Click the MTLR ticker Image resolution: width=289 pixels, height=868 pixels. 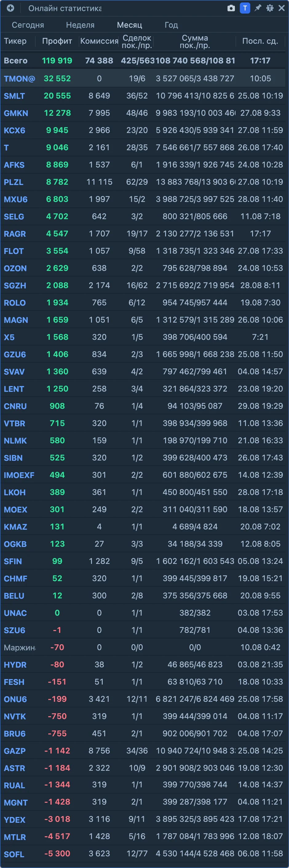tap(15, 837)
